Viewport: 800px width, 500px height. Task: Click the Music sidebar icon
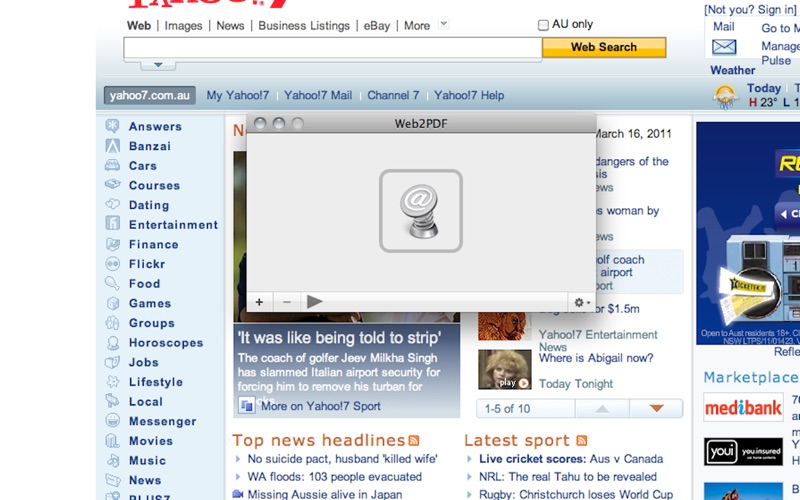(x=112, y=460)
